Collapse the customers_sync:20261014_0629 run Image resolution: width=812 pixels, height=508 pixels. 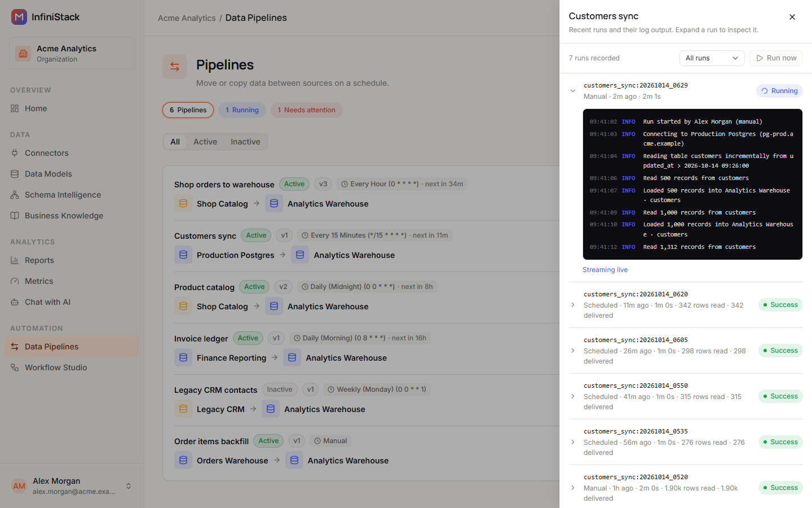tap(573, 91)
